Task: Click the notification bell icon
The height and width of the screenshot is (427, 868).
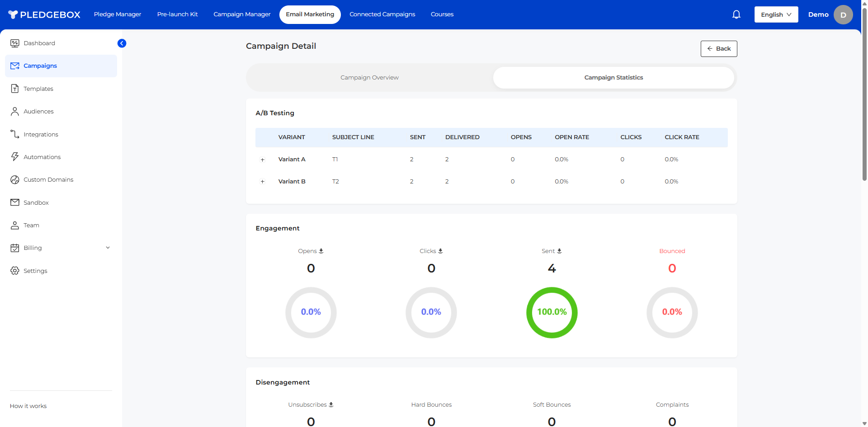Action: point(736,14)
